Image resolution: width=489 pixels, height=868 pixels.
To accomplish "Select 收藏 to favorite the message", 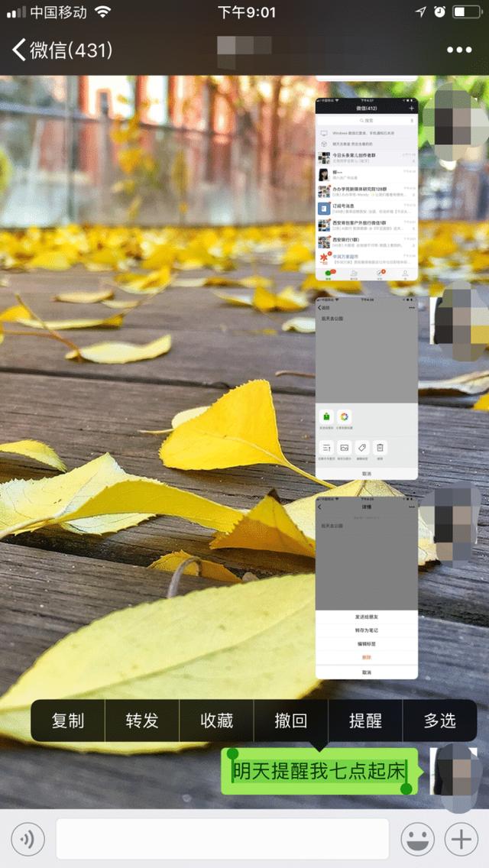I will (216, 721).
